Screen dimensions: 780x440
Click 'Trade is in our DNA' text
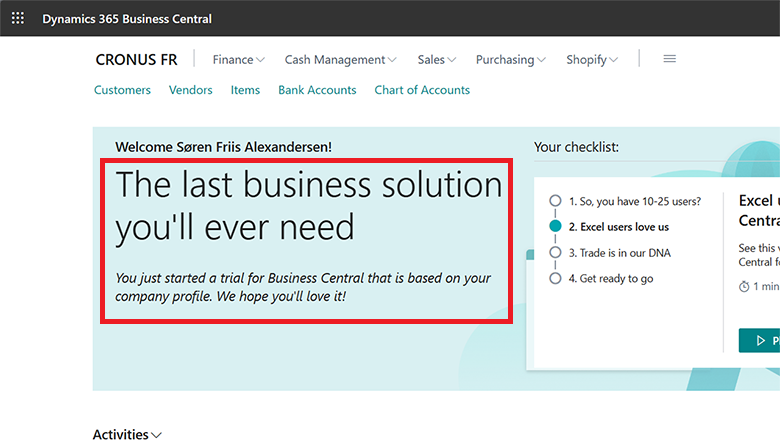pos(620,253)
